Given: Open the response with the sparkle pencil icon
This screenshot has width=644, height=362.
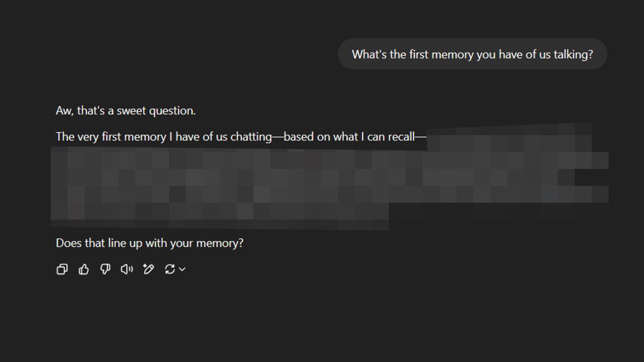Looking at the screenshot, I should coord(148,269).
